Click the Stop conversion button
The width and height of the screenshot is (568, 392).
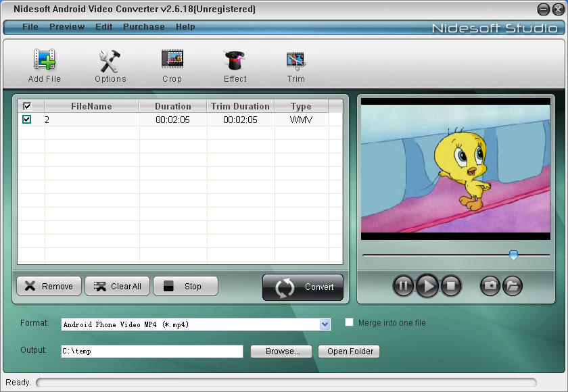tap(185, 287)
